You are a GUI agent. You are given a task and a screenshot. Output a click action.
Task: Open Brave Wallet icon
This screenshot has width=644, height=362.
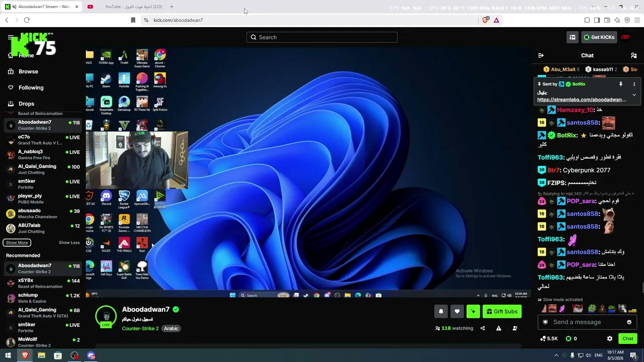tap(607, 20)
